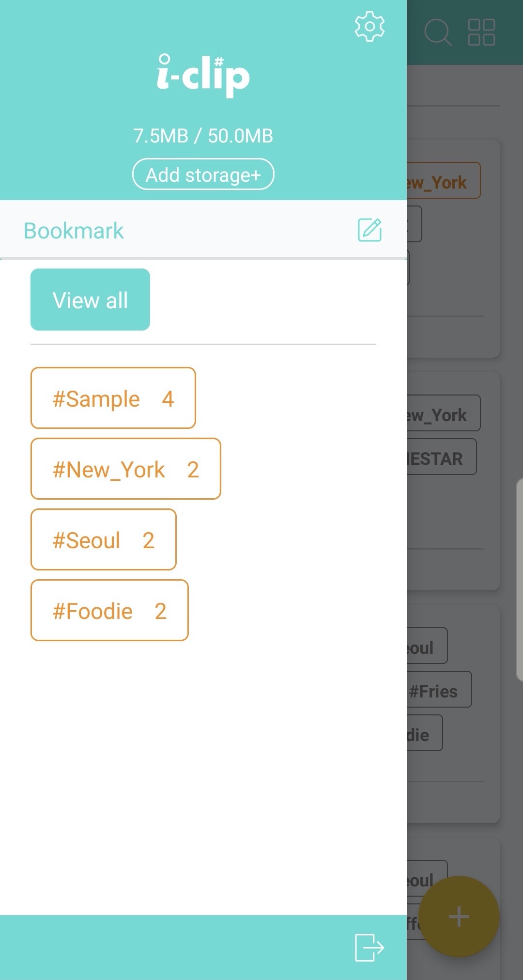Click the scrollbar handle on right edge
523x980 pixels.
click(x=520, y=579)
